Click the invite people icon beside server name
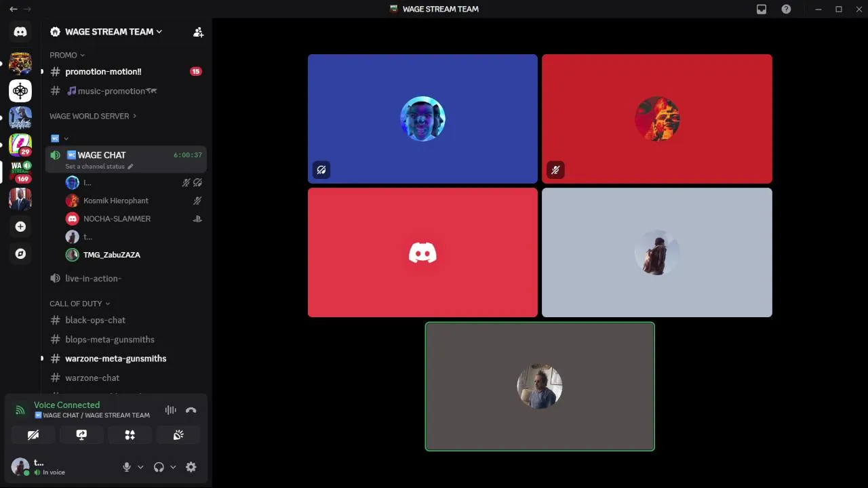The height and width of the screenshot is (488, 868). tap(198, 32)
